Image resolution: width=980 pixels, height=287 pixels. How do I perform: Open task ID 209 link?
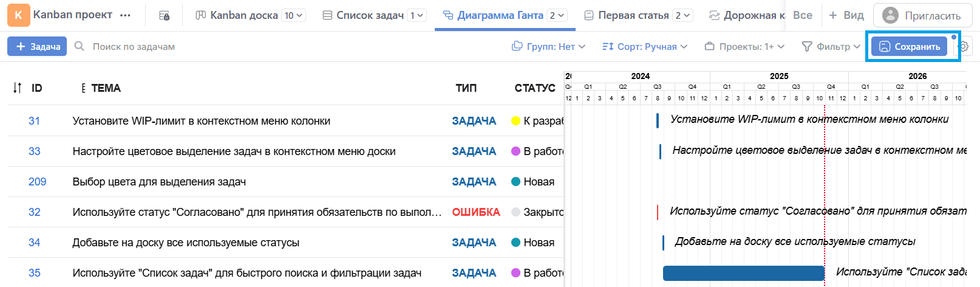click(37, 182)
